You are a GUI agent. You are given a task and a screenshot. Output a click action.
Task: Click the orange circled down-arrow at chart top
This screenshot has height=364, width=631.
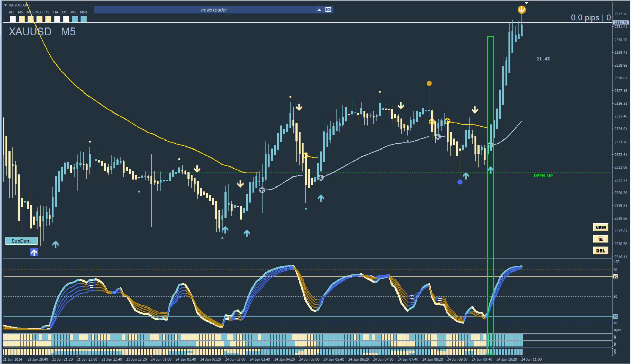(521, 10)
